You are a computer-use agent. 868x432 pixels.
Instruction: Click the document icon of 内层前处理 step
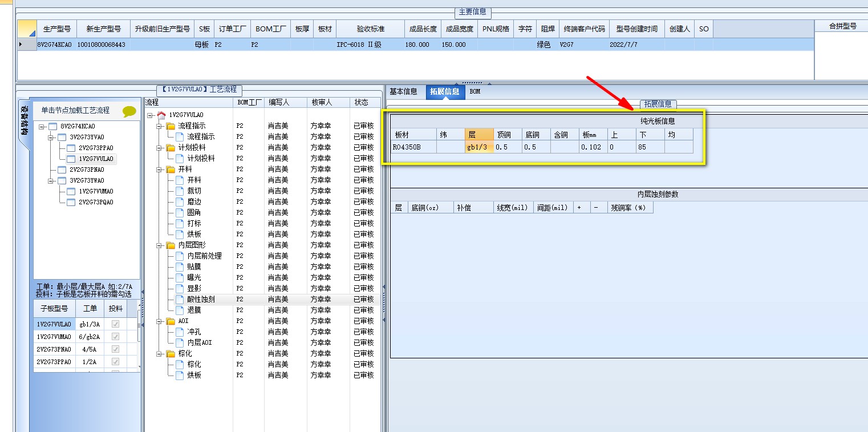coord(180,256)
